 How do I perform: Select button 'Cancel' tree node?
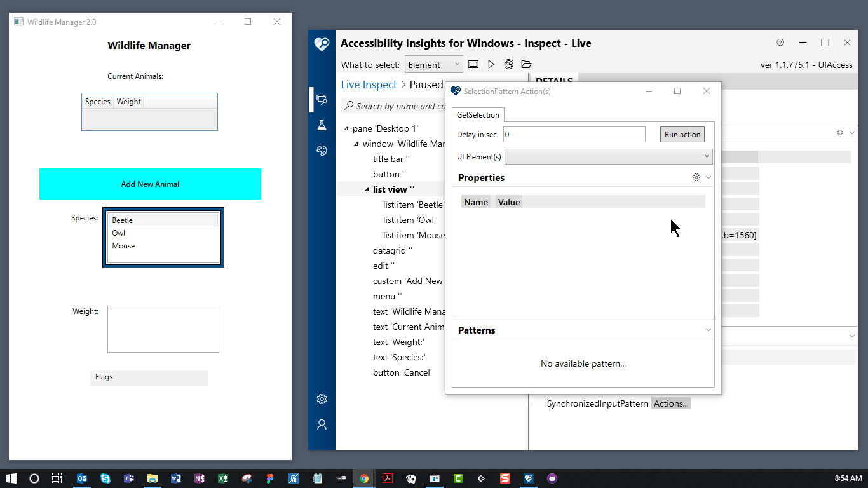point(402,372)
